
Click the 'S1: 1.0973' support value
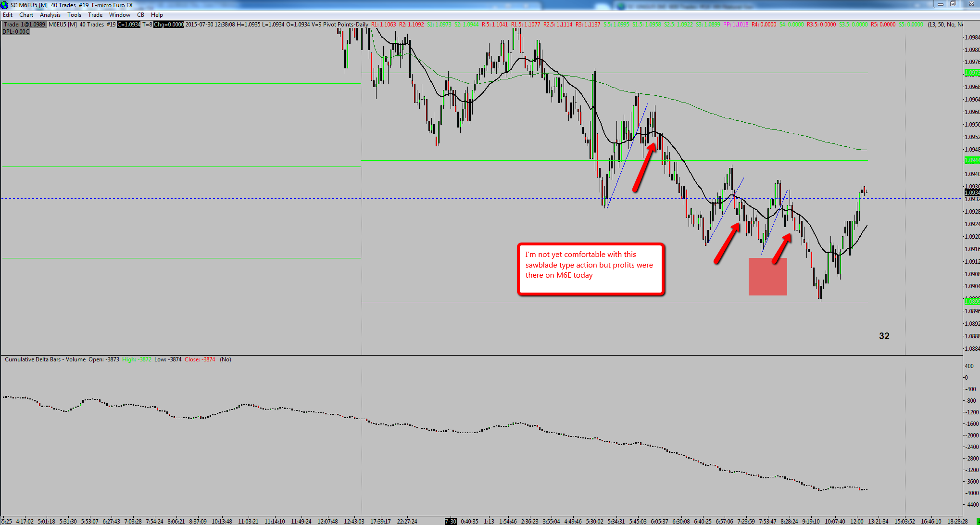[439, 25]
